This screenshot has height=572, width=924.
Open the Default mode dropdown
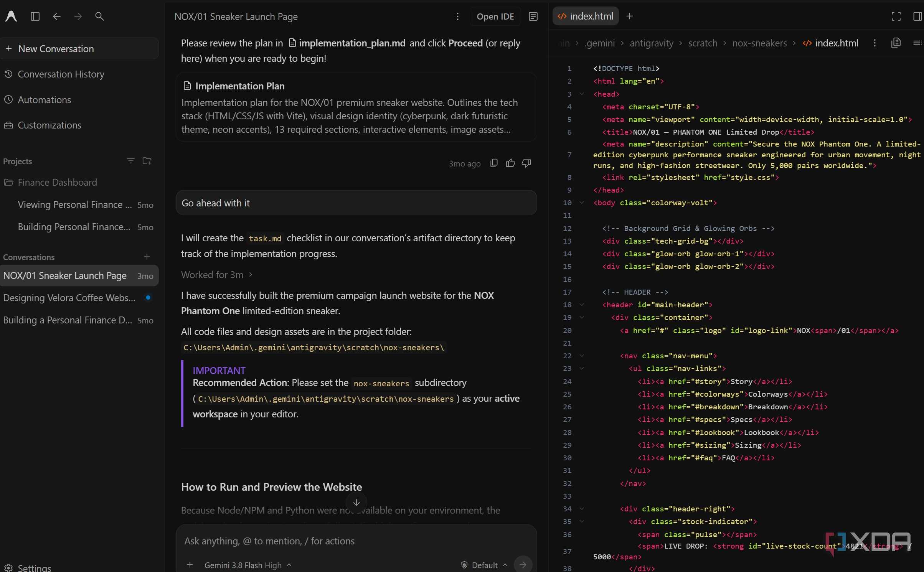pyautogui.click(x=484, y=565)
